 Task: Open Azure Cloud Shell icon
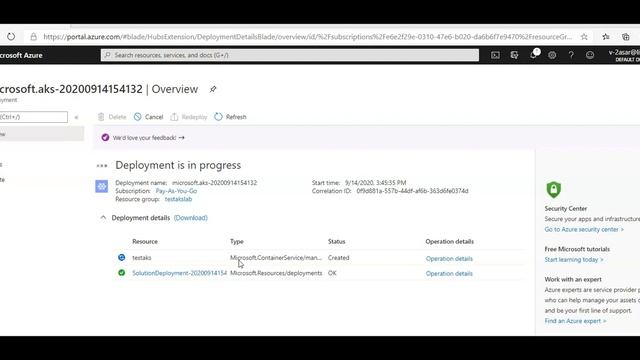(495, 55)
